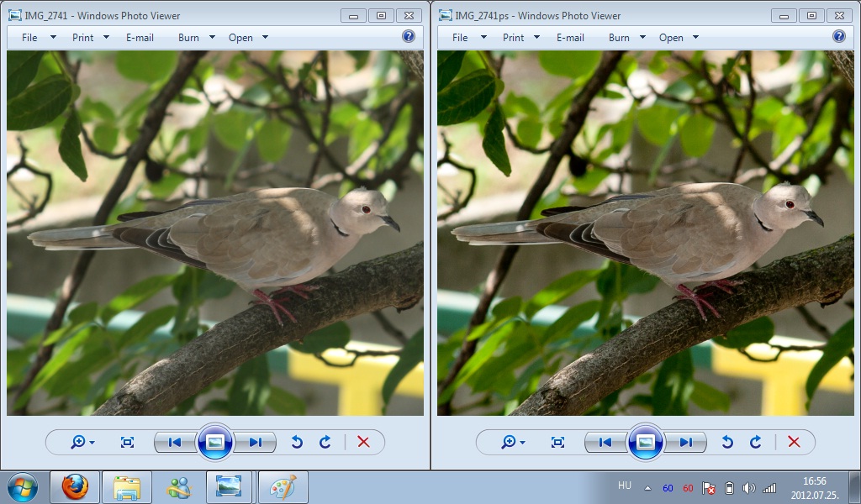Fit image to window in IMG_2741ps viewer

point(558,442)
